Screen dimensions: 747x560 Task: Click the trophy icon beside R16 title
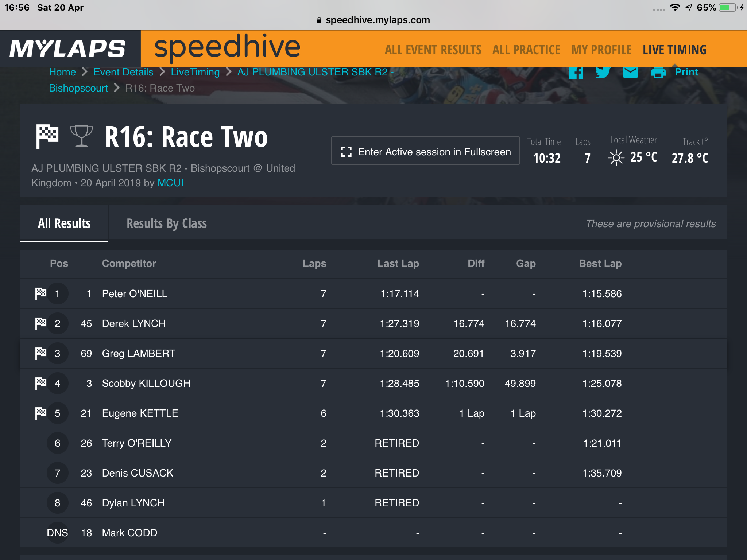[81, 136]
